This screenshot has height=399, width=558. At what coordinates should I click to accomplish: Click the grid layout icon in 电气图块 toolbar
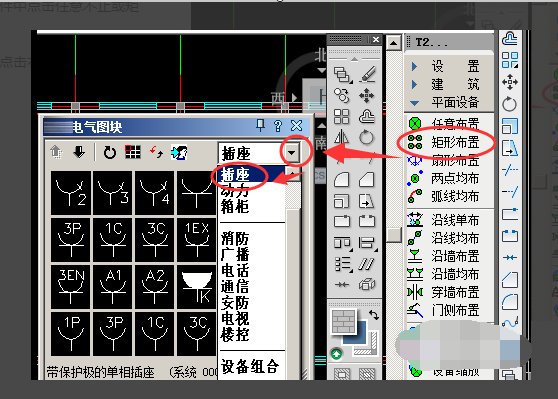133,152
